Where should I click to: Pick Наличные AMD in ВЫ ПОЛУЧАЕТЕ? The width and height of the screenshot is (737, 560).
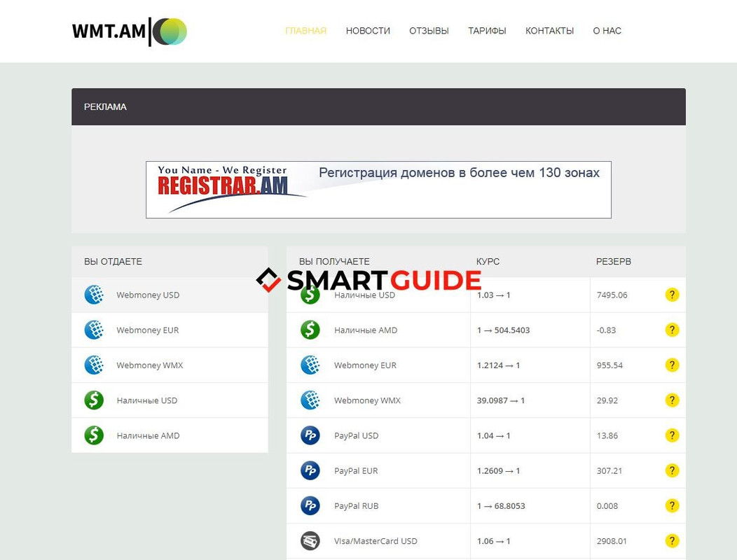coord(366,330)
